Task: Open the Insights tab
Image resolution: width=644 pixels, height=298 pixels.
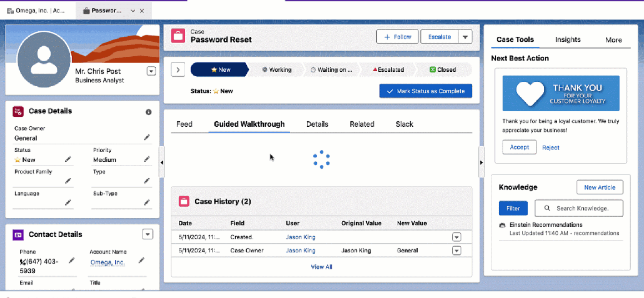Action: click(568, 40)
